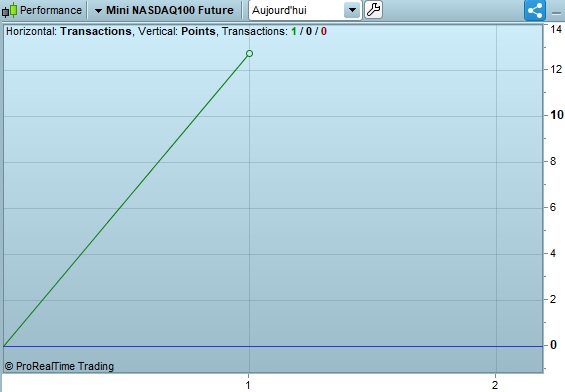Click the 4 value on vertical axis
The width and height of the screenshot is (565, 392).
(x=553, y=253)
